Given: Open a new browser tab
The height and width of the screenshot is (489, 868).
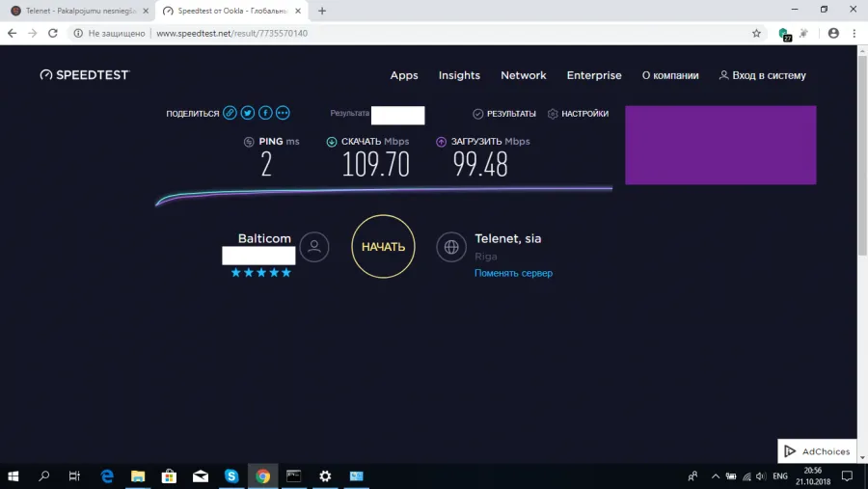Looking at the screenshot, I should pos(321,11).
